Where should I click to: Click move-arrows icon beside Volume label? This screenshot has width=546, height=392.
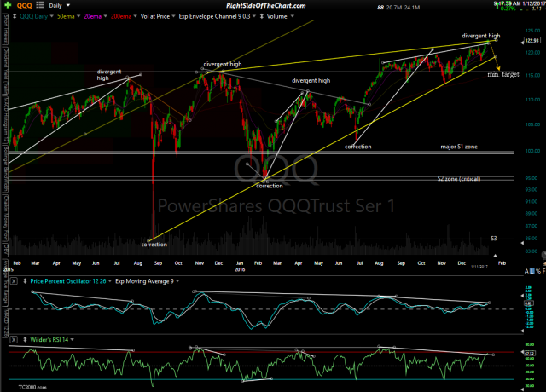pyautogui.click(x=262, y=16)
